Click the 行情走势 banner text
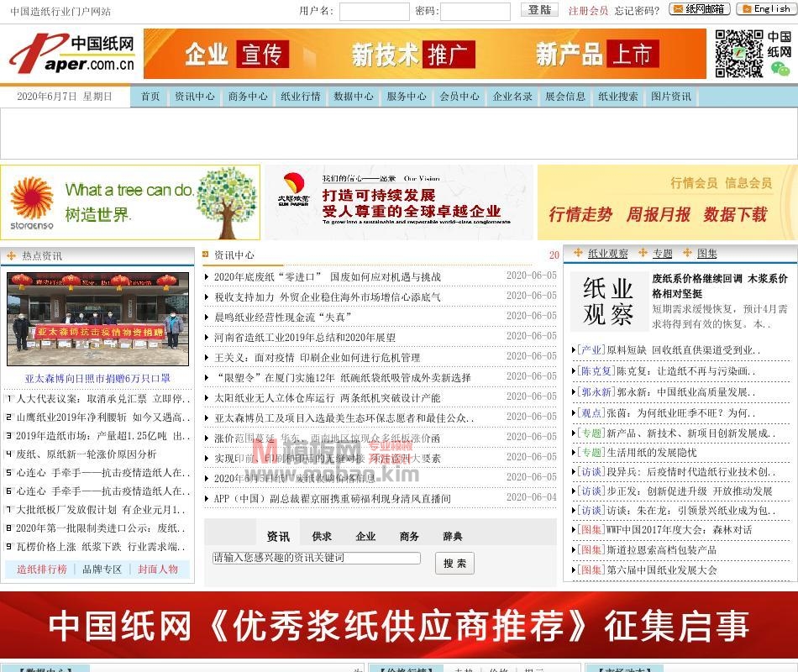The width and height of the screenshot is (798, 672). [x=580, y=214]
